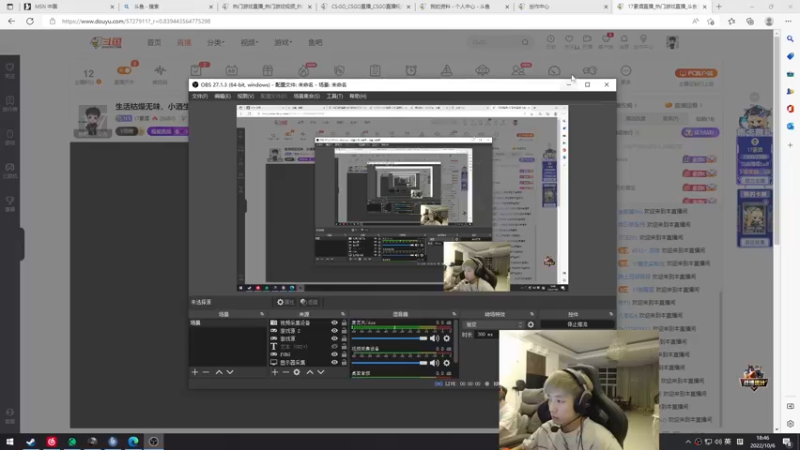Move scene down arrow in Scenes panel
The height and width of the screenshot is (450, 800).
click(230, 372)
